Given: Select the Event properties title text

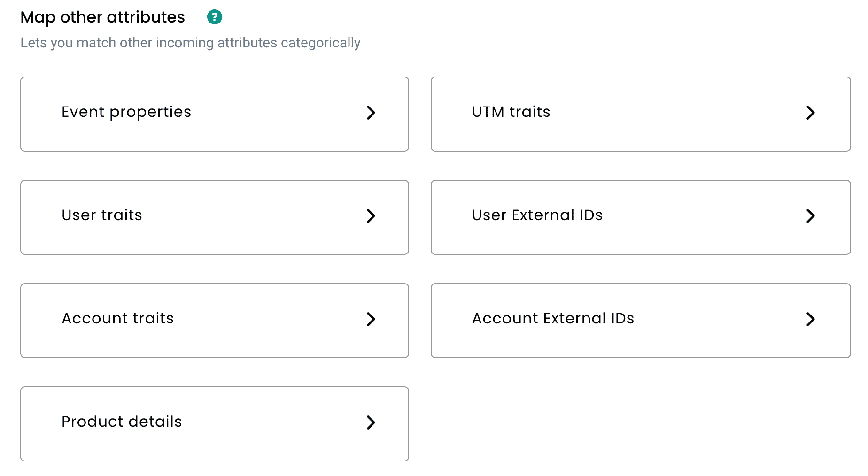Looking at the screenshot, I should tap(126, 112).
